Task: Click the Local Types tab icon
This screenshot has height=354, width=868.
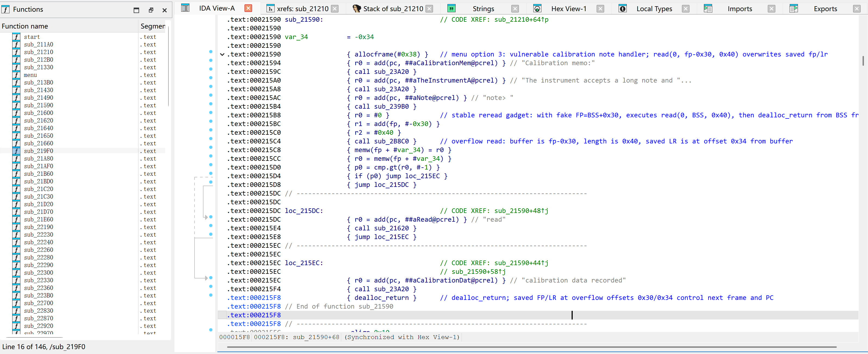Action: (622, 9)
